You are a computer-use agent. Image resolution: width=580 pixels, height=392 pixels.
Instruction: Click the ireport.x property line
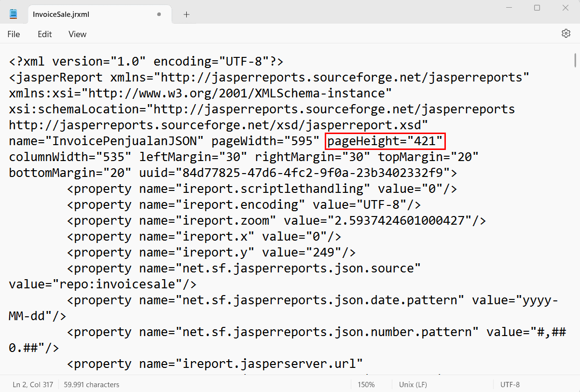click(x=204, y=237)
